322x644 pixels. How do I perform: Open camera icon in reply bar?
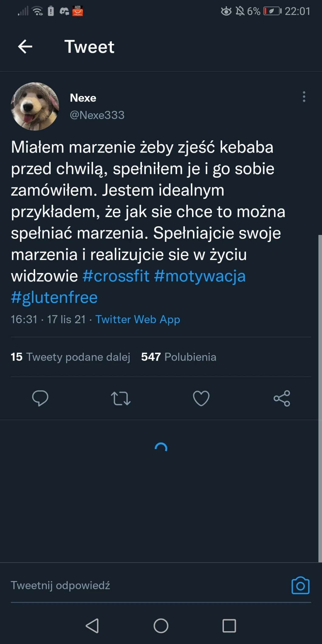click(300, 585)
